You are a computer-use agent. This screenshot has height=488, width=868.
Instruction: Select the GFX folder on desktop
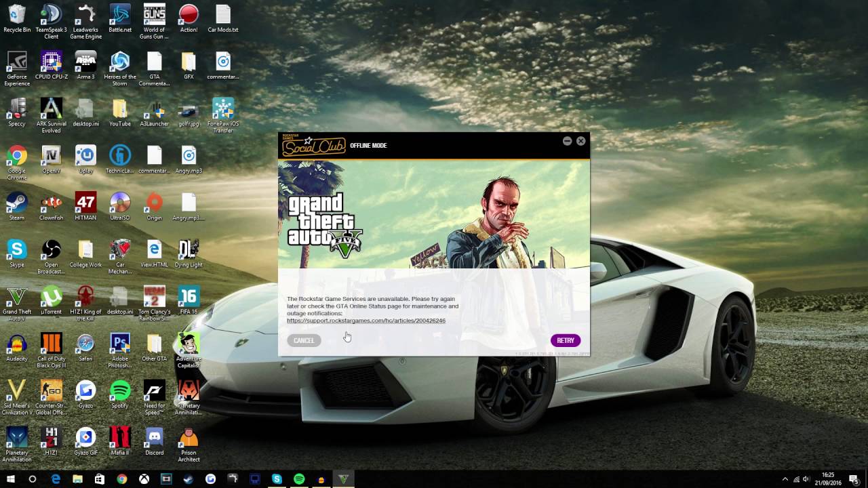click(189, 66)
